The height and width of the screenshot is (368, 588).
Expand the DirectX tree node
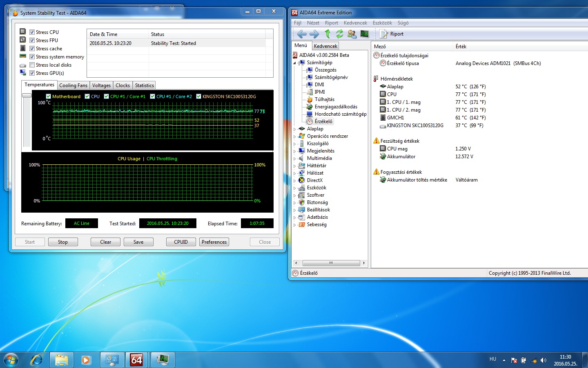(x=295, y=181)
